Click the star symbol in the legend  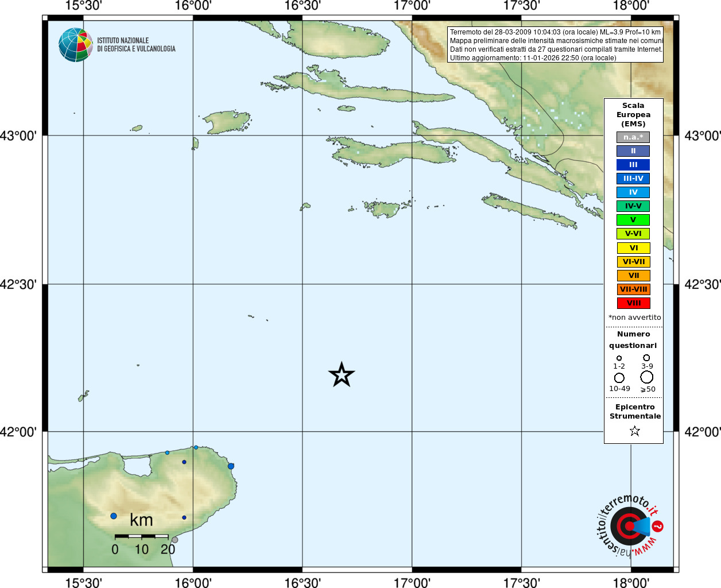634,431
